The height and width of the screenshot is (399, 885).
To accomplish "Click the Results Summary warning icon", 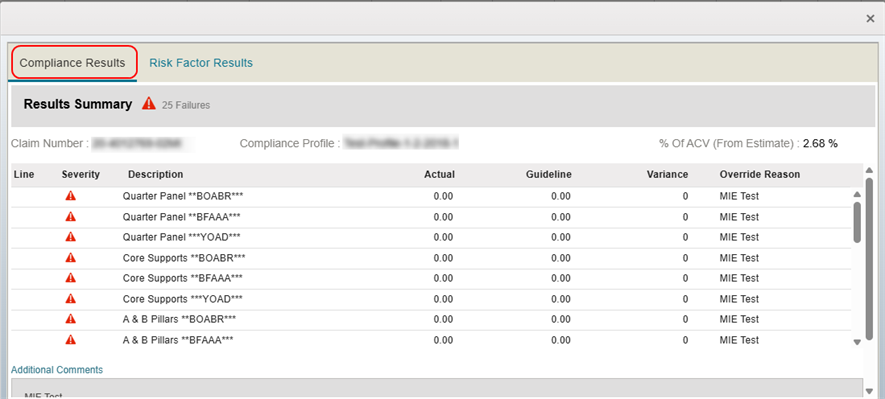I will (x=148, y=103).
